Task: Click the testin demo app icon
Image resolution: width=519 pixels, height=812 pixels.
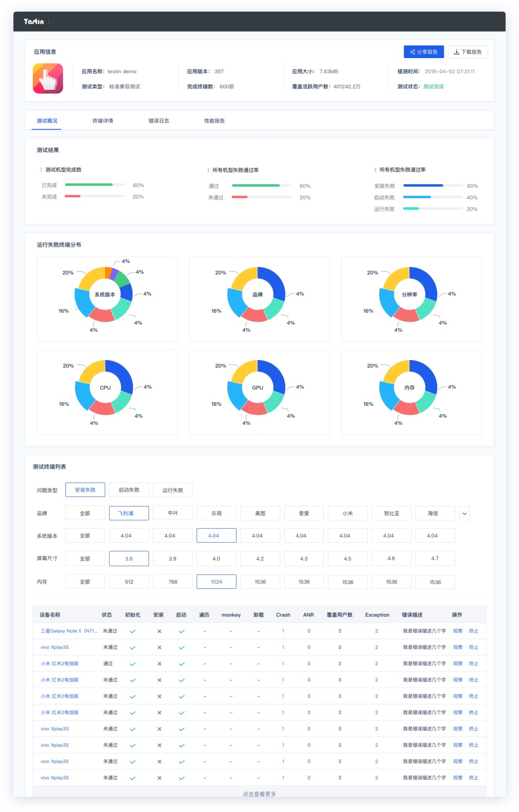Action: 48,78
